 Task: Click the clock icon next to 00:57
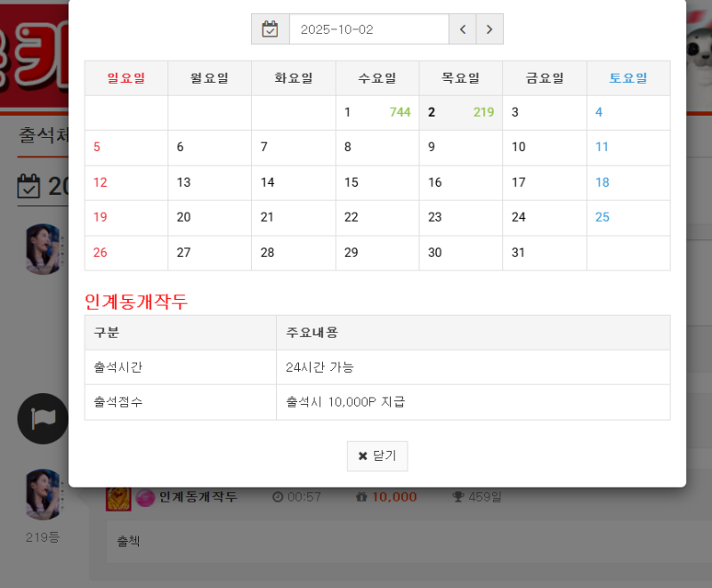[277, 497]
